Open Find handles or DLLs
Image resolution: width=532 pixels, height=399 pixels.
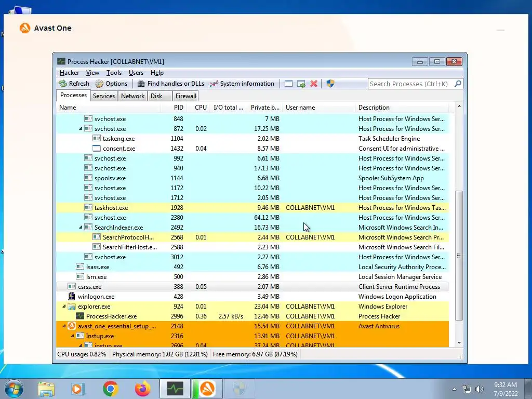(x=170, y=84)
